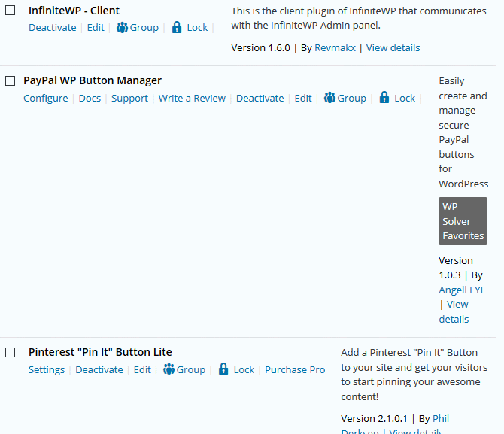This screenshot has width=504, height=434.
Task: Click the Purchase Pro link
Action: click(295, 370)
